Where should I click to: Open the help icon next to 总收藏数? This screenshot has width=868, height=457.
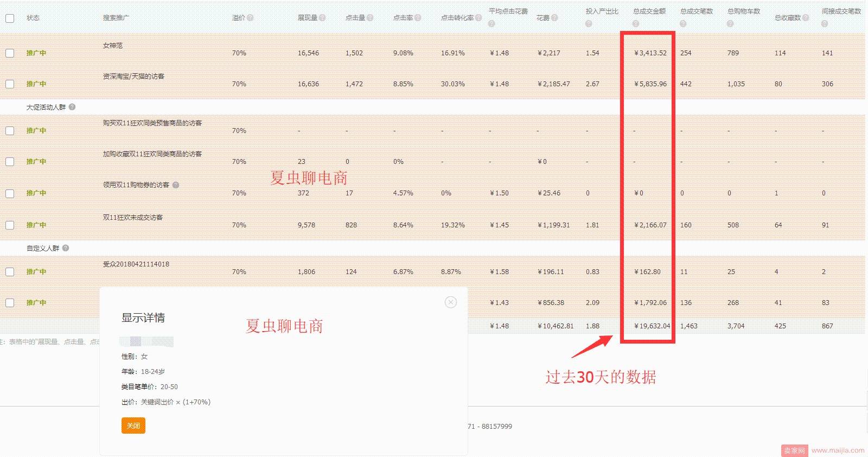806,18
